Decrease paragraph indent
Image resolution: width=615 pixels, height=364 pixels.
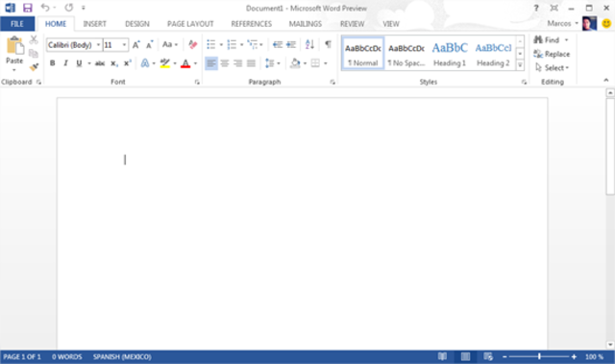click(x=278, y=45)
